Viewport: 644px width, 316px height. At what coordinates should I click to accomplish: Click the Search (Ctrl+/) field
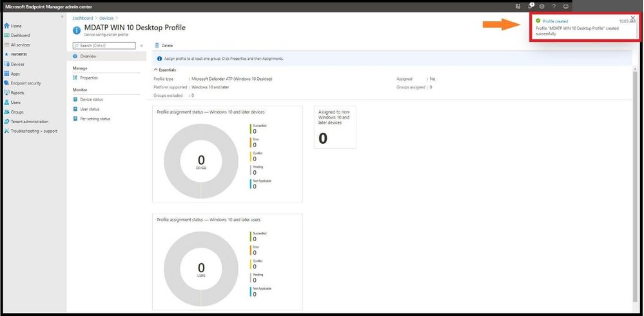(x=104, y=46)
